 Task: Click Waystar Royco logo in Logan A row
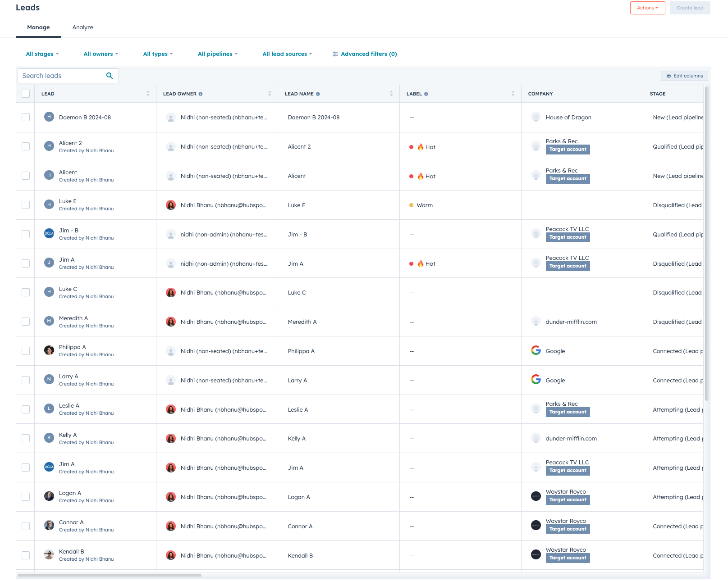point(536,496)
